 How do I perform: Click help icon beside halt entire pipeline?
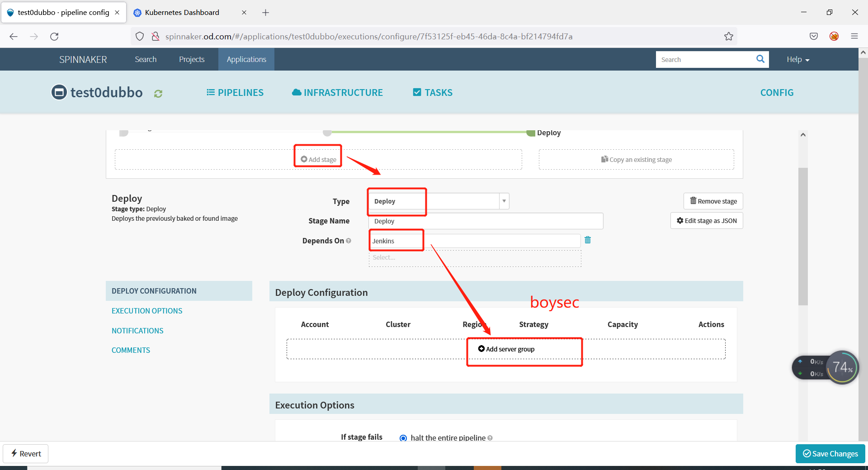[490, 438]
